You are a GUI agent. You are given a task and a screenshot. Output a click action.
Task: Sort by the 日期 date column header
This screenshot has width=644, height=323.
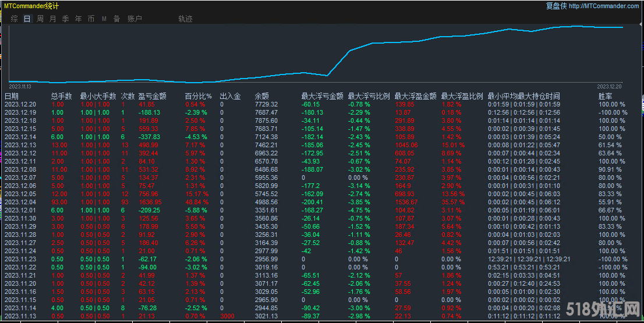pyautogui.click(x=12, y=96)
